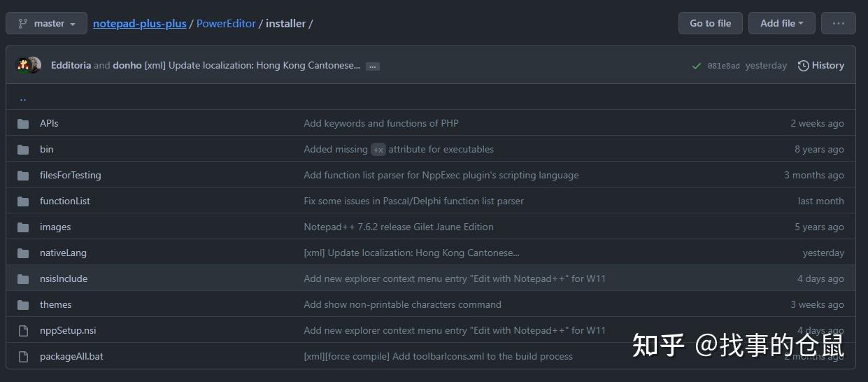The image size is (868, 382).
Task: Open nativeLang row commit on Hong Kong Cantonese
Action: tap(411, 253)
